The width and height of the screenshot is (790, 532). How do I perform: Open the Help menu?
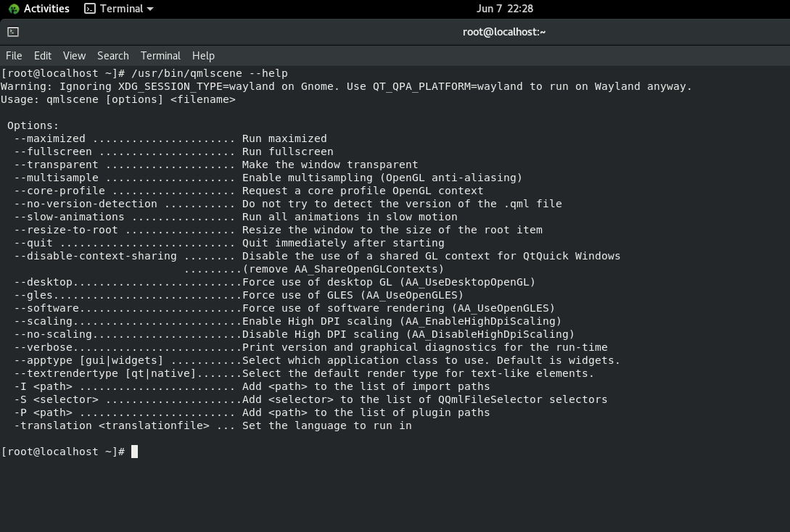tap(203, 56)
